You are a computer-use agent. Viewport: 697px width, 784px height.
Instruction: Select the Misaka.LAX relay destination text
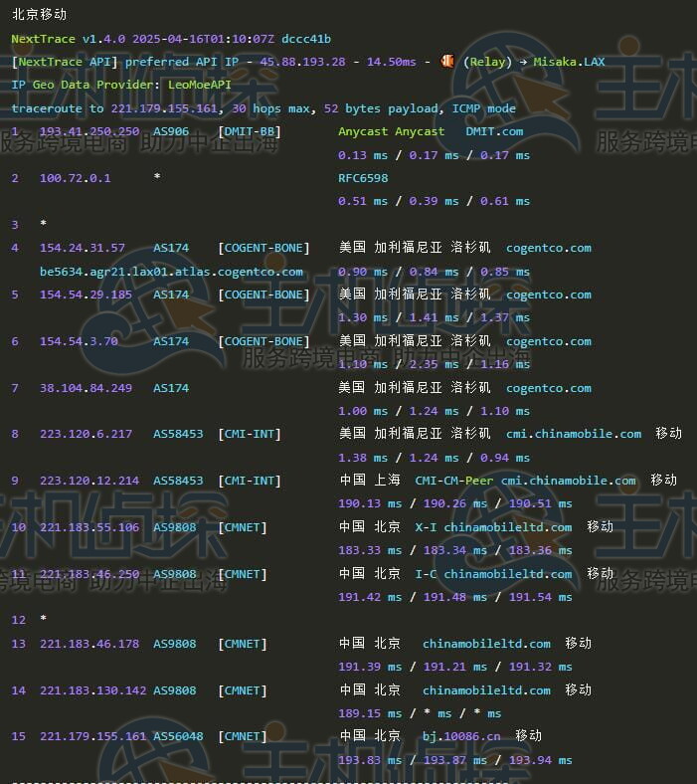[569, 62]
